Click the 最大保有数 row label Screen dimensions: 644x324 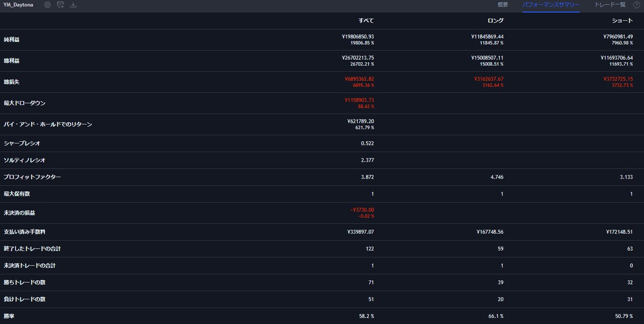(17, 194)
